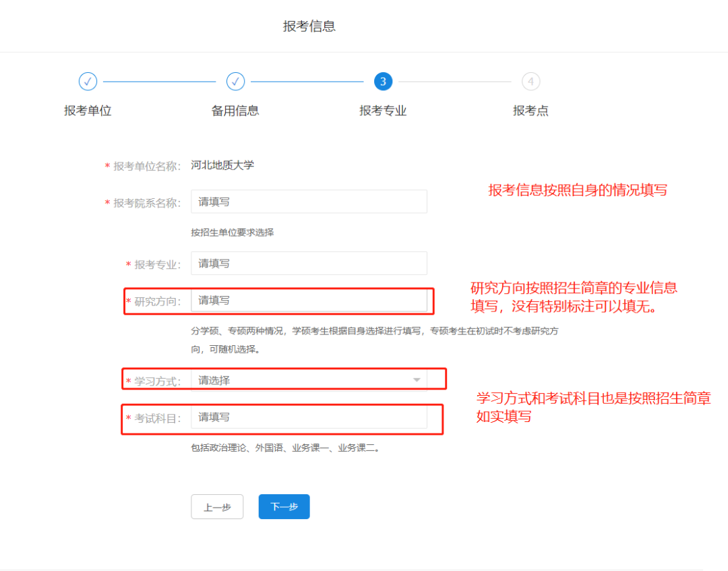This screenshot has height=571, width=728.
Task: Go to the 报考单位 step label
Action: pos(88,111)
